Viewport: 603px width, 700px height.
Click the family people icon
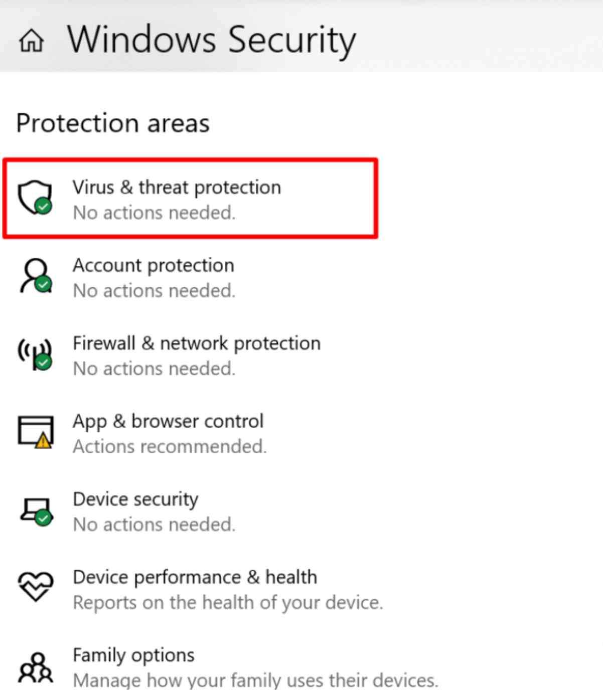coord(35,667)
